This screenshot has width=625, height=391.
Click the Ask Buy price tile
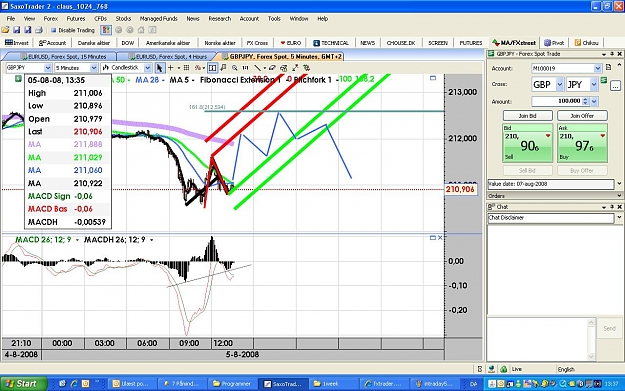tap(582, 143)
